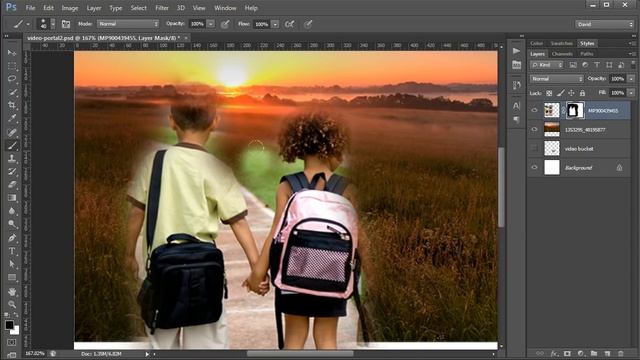Toggle lock all
The width and height of the screenshot is (640, 360).
[x=582, y=93]
